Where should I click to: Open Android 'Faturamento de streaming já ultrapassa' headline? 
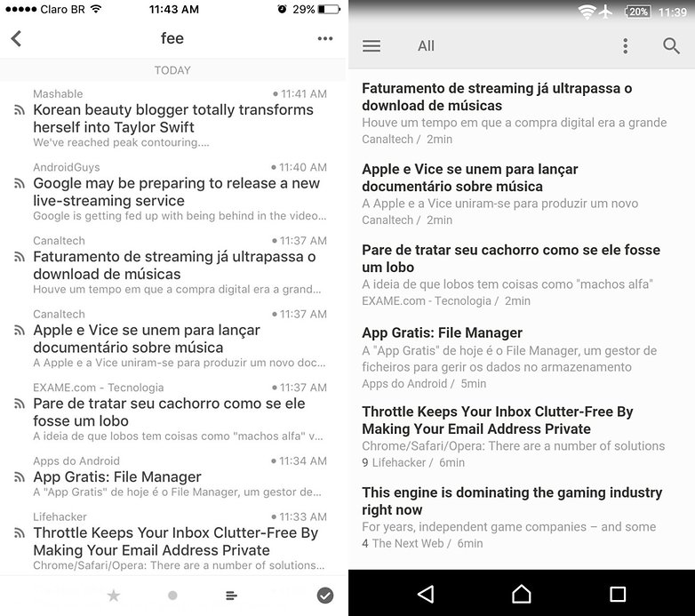pos(497,97)
